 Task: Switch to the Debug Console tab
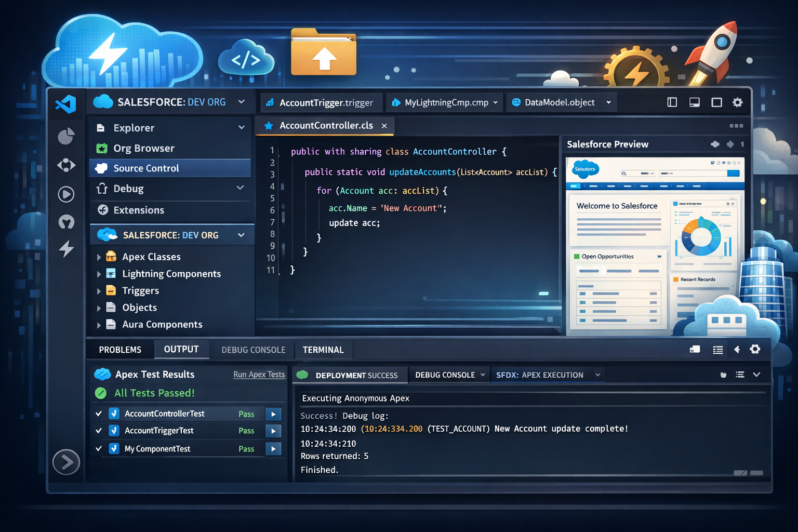pyautogui.click(x=253, y=350)
